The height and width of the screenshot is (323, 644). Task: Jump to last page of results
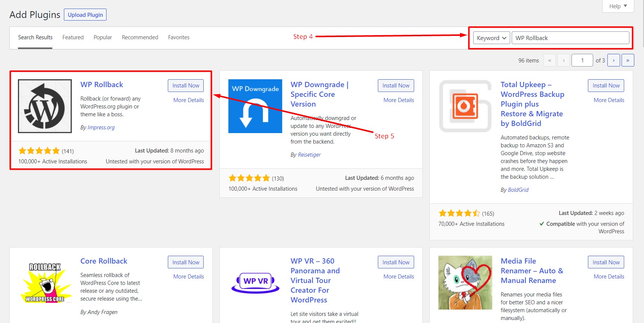coord(628,60)
